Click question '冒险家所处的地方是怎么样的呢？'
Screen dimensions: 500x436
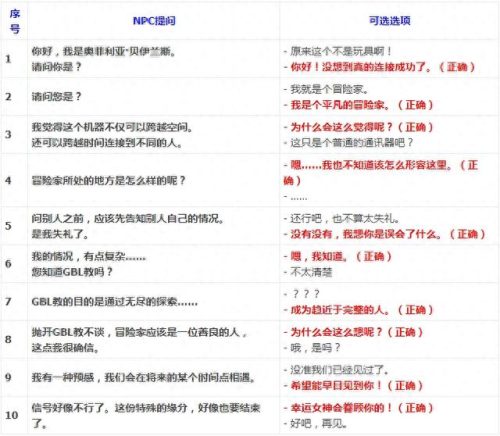(108, 180)
